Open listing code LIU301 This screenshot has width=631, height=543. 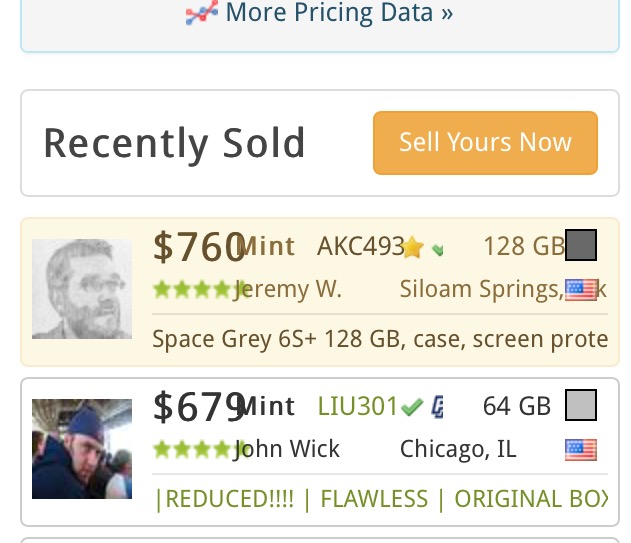(357, 406)
